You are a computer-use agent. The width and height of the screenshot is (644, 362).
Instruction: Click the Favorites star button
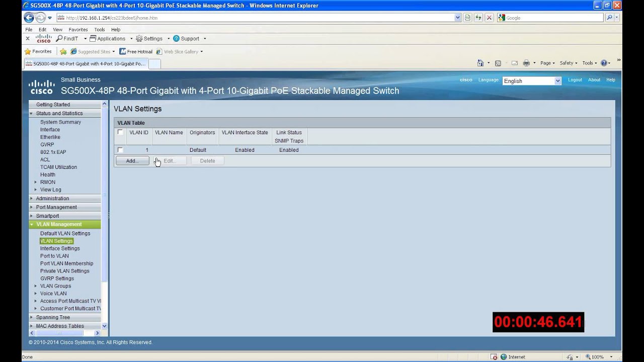[x=38, y=51]
